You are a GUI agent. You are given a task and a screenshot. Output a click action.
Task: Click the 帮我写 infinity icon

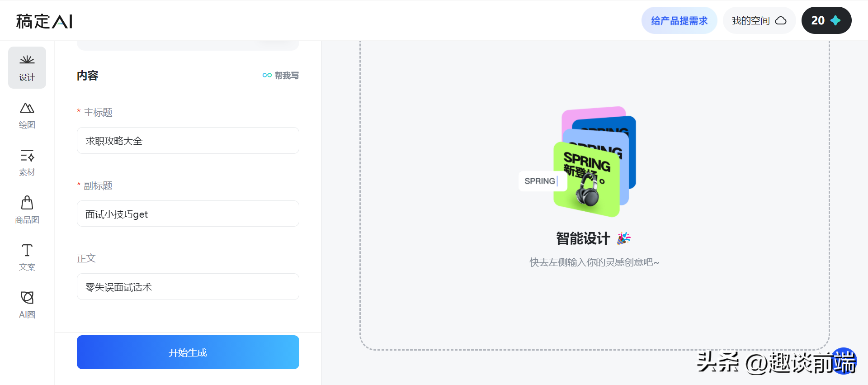click(267, 76)
